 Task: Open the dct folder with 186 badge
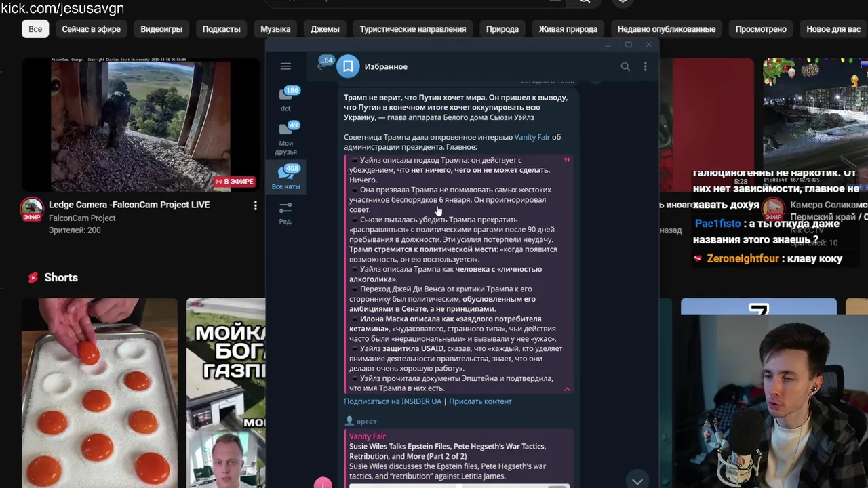[x=286, y=99]
